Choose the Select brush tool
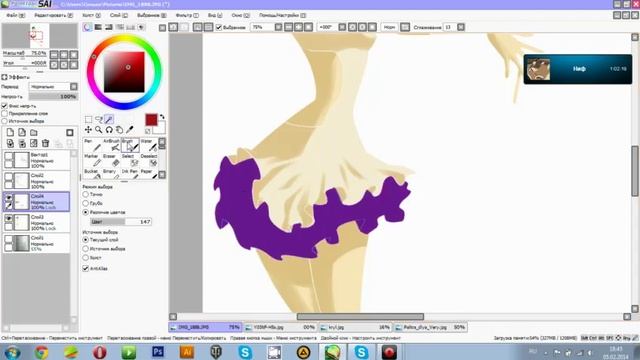The width and height of the screenshot is (640, 360). [x=130, y=160]
